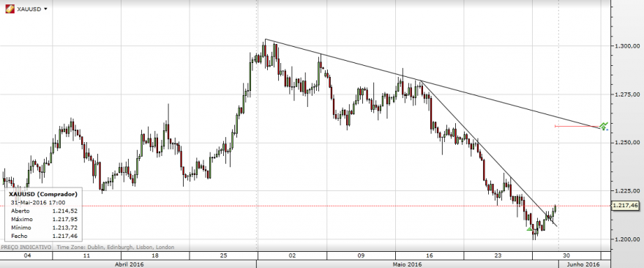The width and height of the screenshot is (644, 268).
Task: Click the Fecho value 1.217,46
Action: [x=65, y=236]
